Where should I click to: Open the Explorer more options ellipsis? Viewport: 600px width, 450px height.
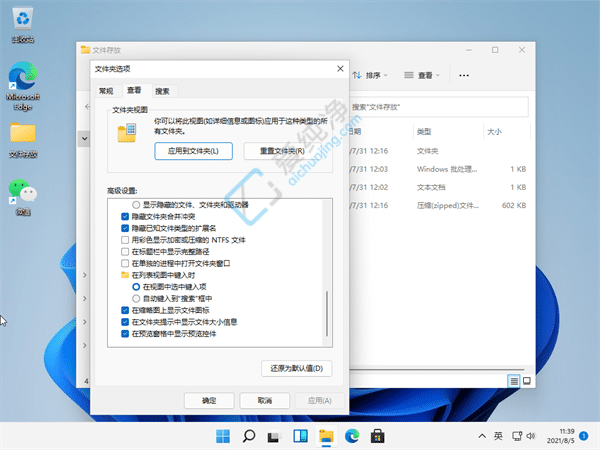pyautogui.click(x=464, y=75)
